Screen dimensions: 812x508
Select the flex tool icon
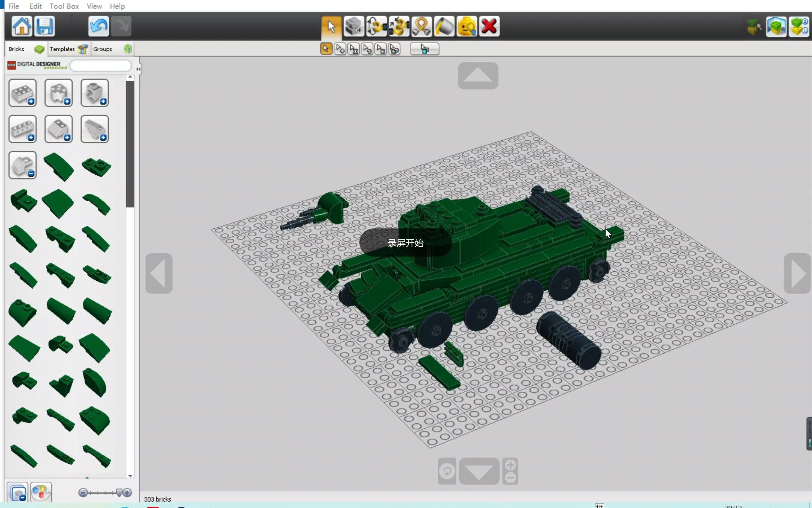click(x=421, y=26)
